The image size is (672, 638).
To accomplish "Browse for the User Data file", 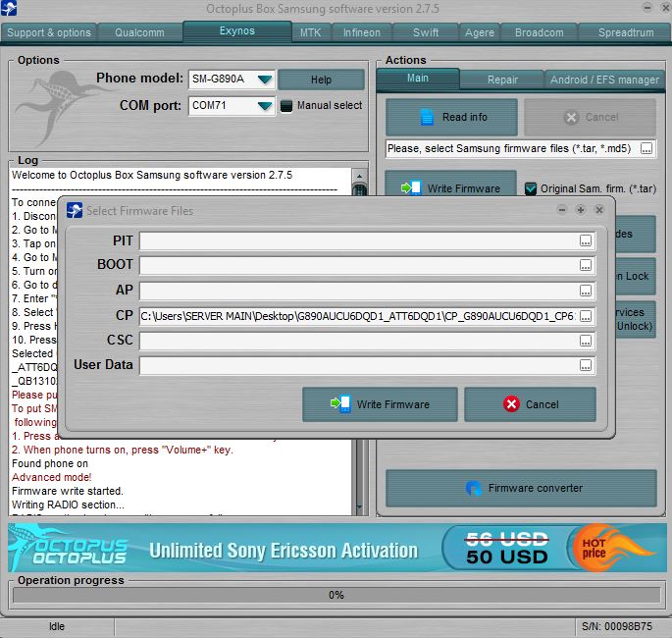I will pos(586,365).
